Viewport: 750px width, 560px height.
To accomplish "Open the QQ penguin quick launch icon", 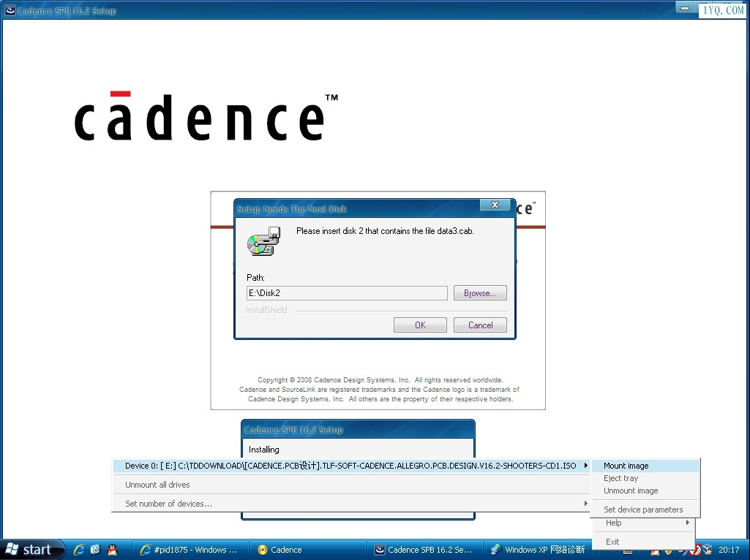I will pos(112,550).
